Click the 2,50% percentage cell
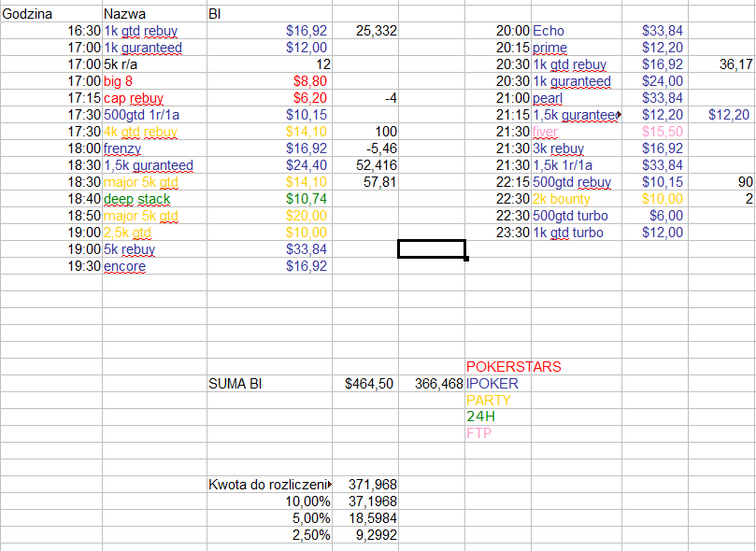 (269, 535)
